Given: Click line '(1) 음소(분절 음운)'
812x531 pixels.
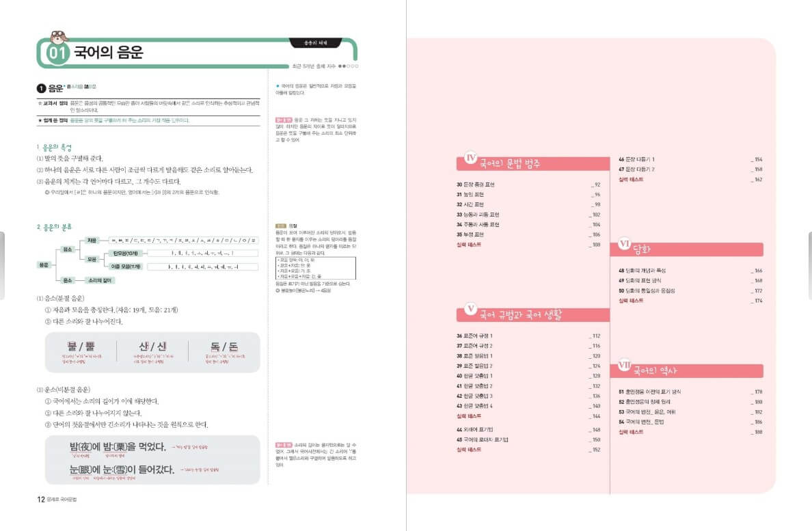Looking at the screenshot, I should [61, 298].
